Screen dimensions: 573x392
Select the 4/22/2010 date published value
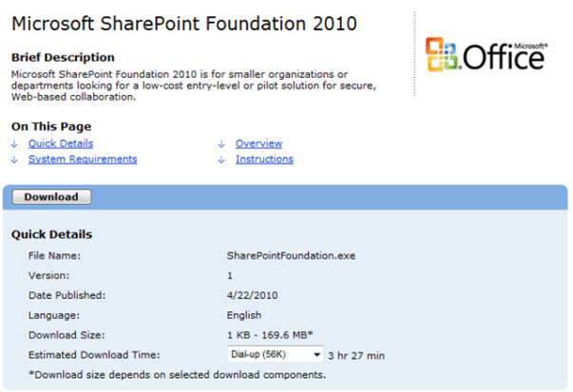point(251,295)
